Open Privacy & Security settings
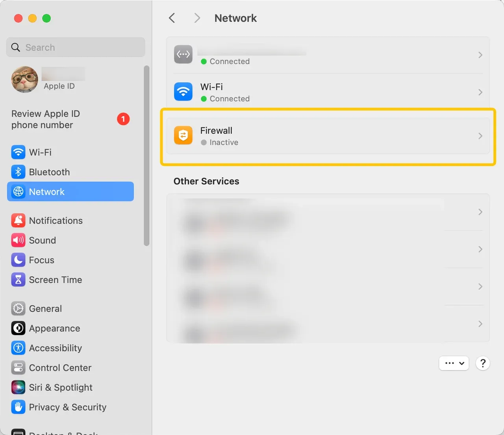This screenshot has width=504, height=435. (x=70, y=407)
